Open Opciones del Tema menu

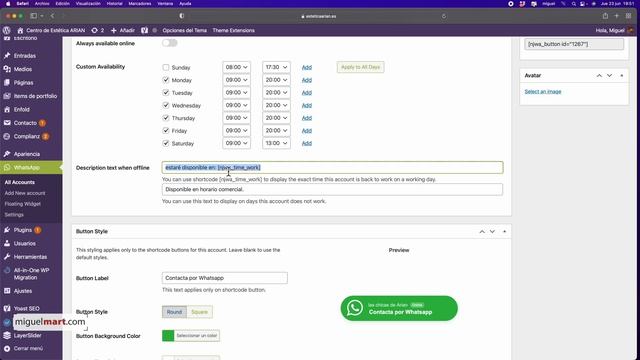click(x=184, y=30)
